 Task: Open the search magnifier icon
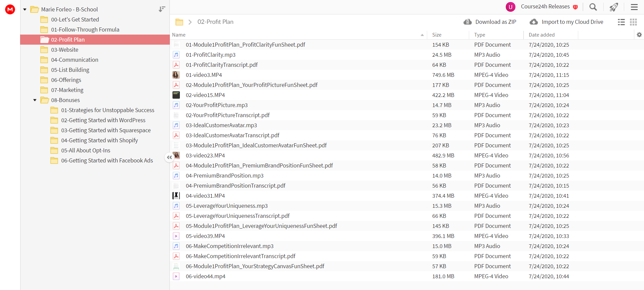pyautogui.click(x=593, y=7)
